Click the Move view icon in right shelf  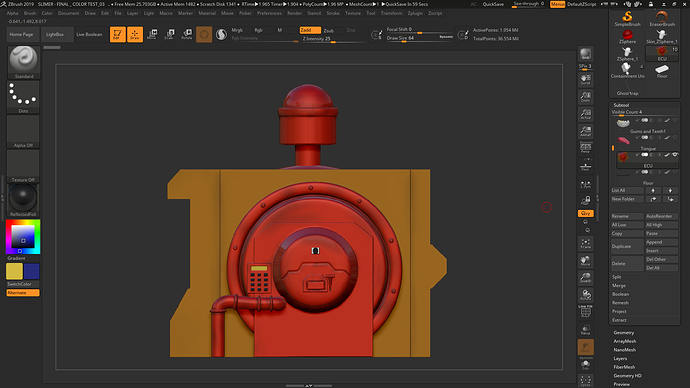pos(585,260)
